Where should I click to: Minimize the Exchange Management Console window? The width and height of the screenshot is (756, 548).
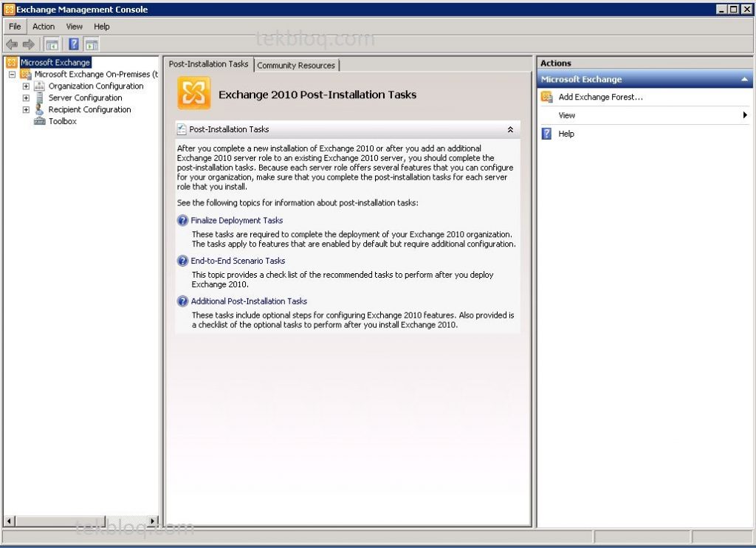coord(721,9)
